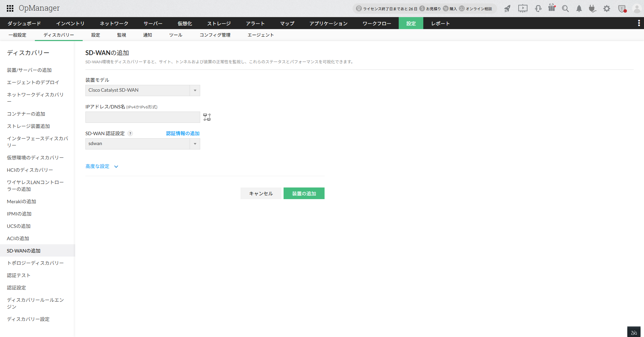This screenshot has width=644, height=337.
Task: Open the chat widget in bottom corner
Action: click(x=634, y=332)
